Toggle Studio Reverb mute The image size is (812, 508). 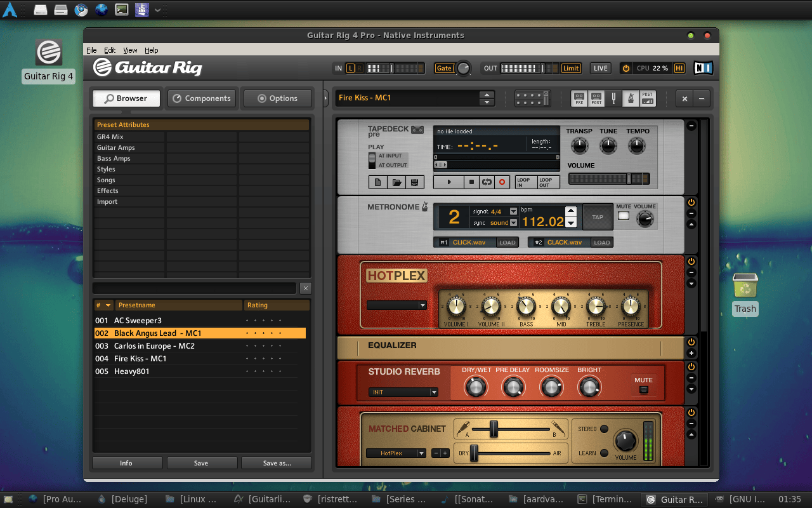[x=644, y=389]
